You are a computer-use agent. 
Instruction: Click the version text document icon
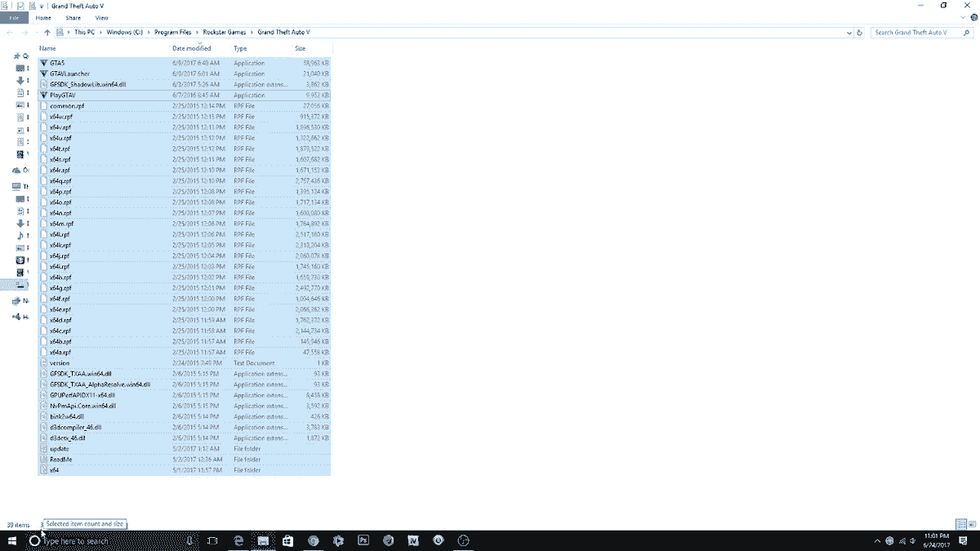44,362
